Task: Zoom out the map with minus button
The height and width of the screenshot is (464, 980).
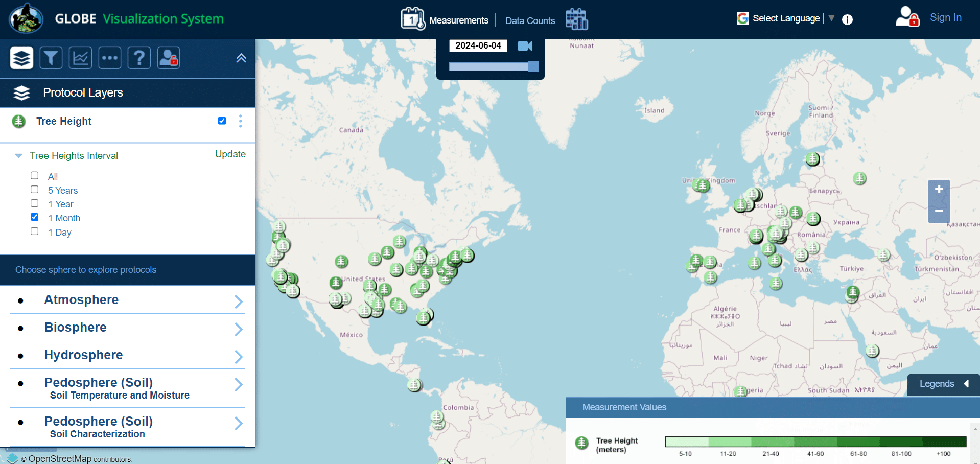Action: (939, 212)
